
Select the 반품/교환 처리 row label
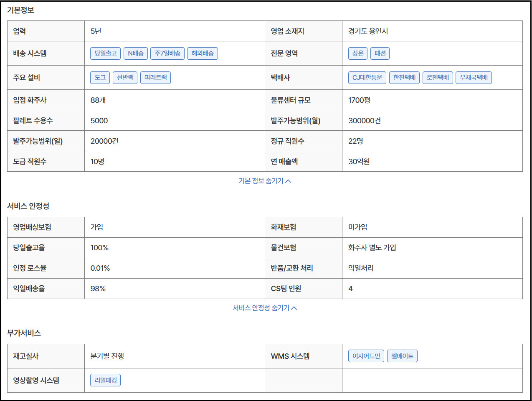tap(292, 268)
